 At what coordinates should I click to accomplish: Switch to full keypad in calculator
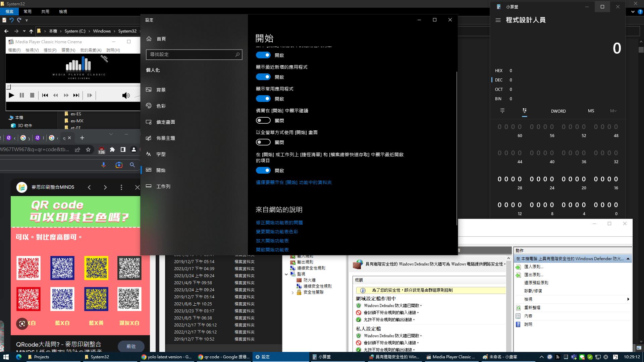[x=502, y=111]
